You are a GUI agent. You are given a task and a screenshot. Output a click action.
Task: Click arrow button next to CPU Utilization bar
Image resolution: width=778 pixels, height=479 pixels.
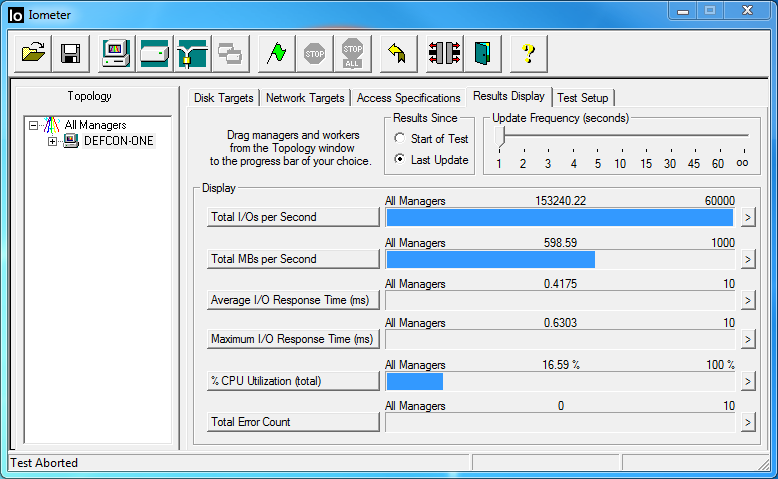pos(747,381)
